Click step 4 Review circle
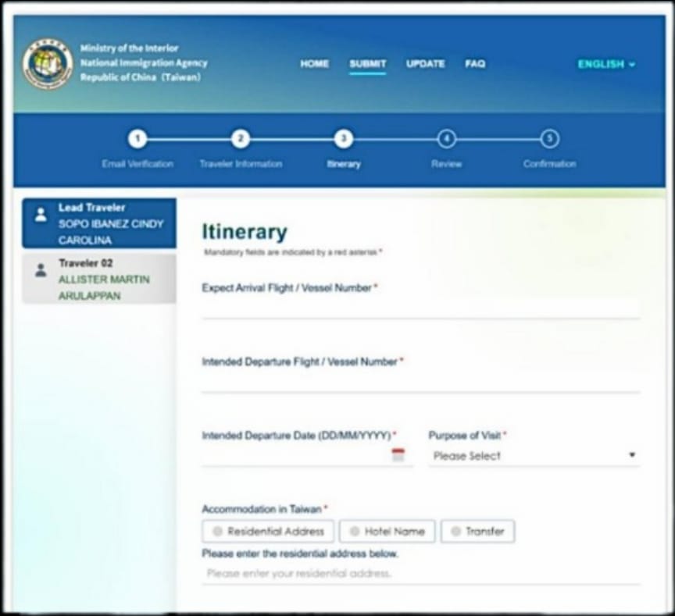This screenshot has height=616, width=675. click(x=446, y=139)
